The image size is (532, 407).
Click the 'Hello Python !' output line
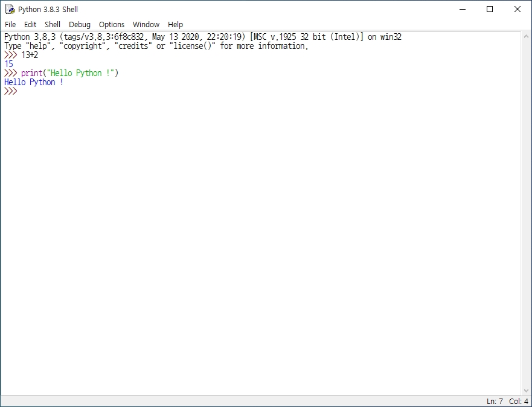point(34,82)
